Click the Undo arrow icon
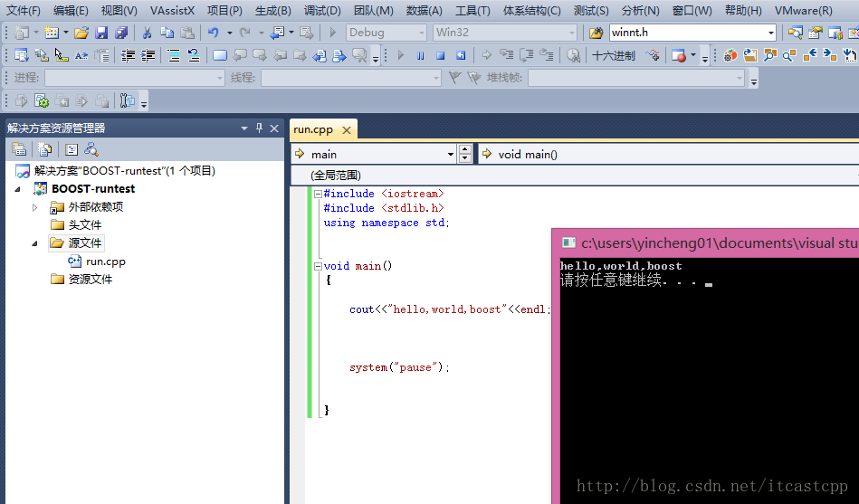 coord(213,33)
